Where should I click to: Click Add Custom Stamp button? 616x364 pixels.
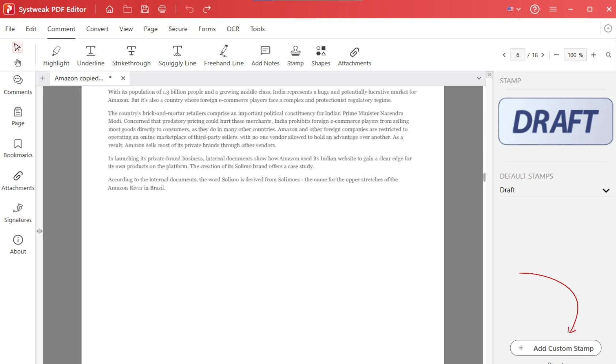point(556,348)
